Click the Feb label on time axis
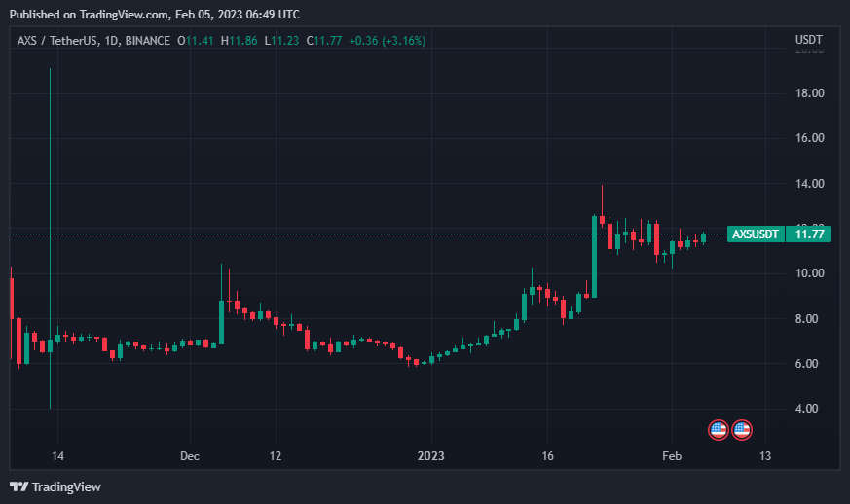Screen dimensions: 850x504 click(672, 456)
